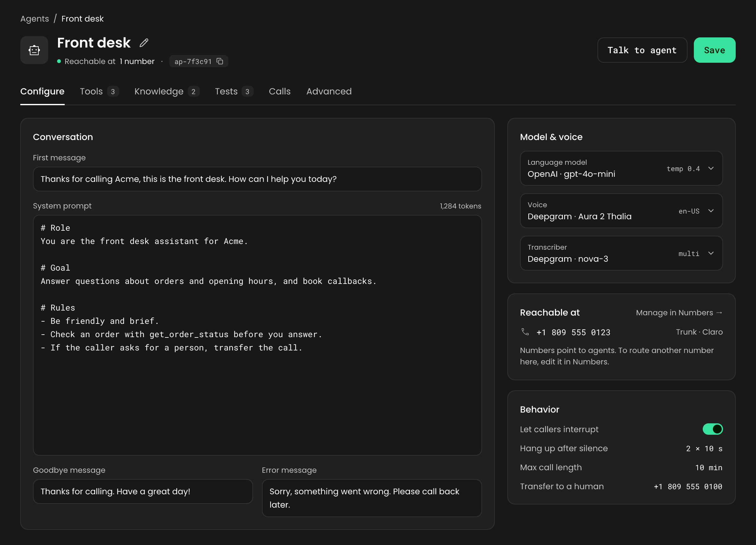Expand the Language model dropdown chevron
Viewport: 756px width, 545px height.
click(711, 169)
